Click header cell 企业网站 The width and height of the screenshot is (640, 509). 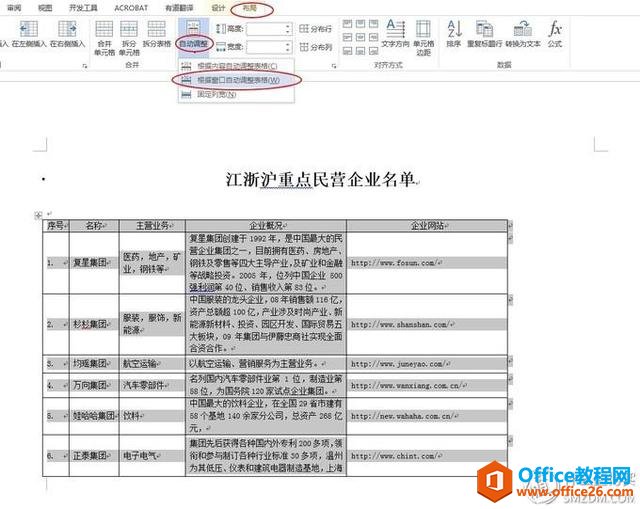coord(427,225)
